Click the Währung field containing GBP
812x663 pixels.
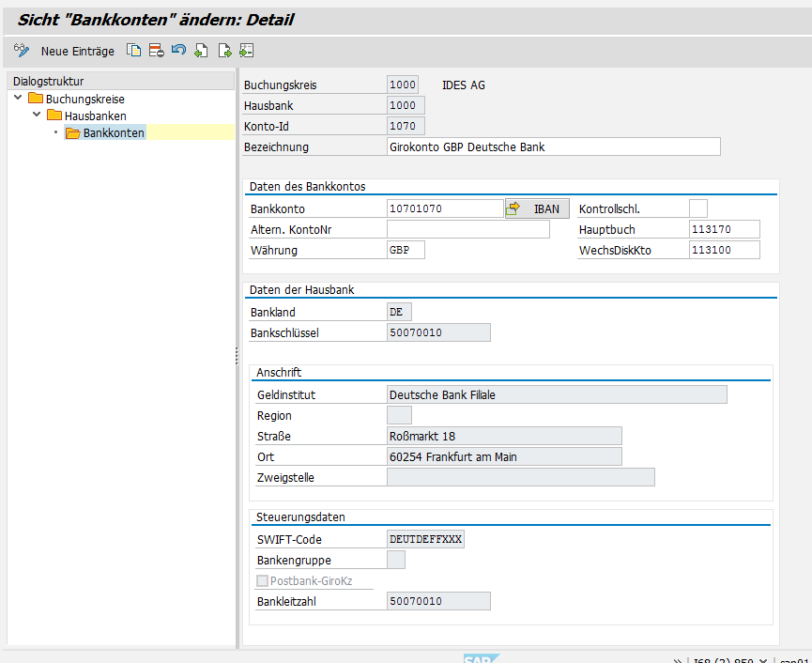coord(405,250)
